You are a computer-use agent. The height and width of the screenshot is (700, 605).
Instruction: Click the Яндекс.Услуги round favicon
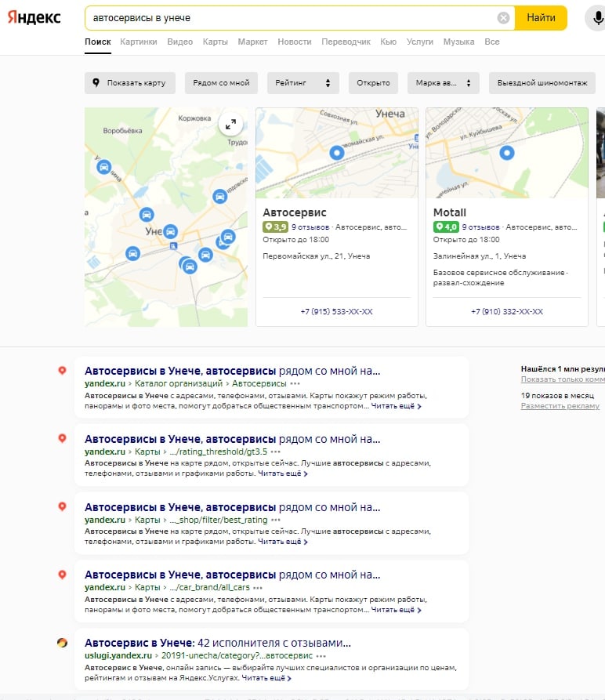point(63,643)
